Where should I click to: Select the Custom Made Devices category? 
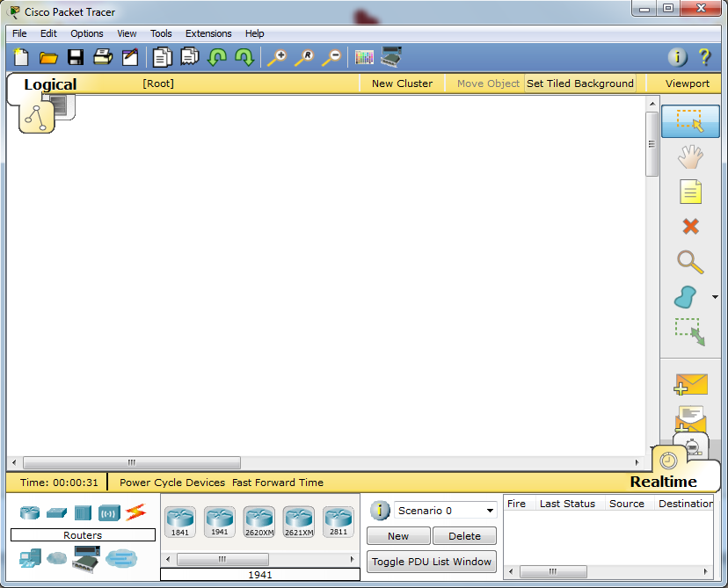pos(86,559)
